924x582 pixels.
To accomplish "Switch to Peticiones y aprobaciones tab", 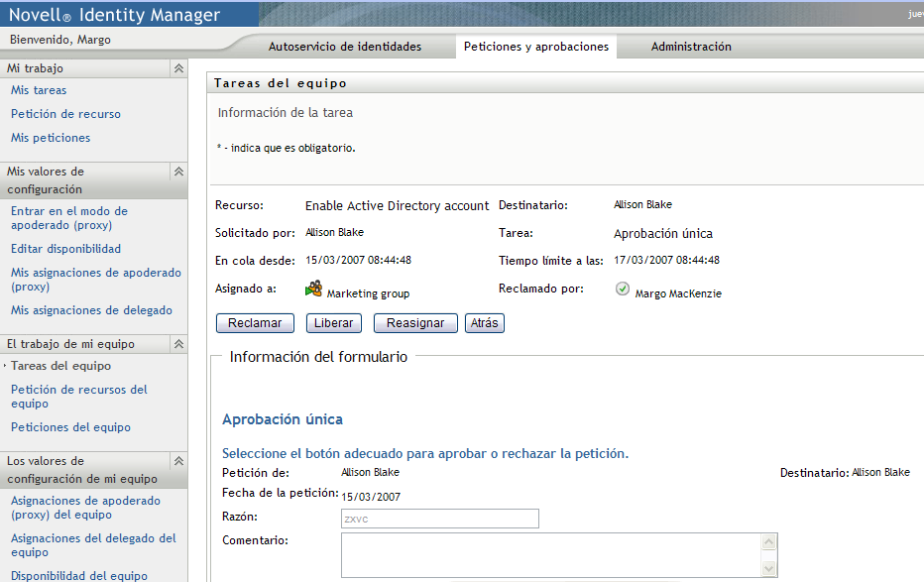I will click(536, 47).
